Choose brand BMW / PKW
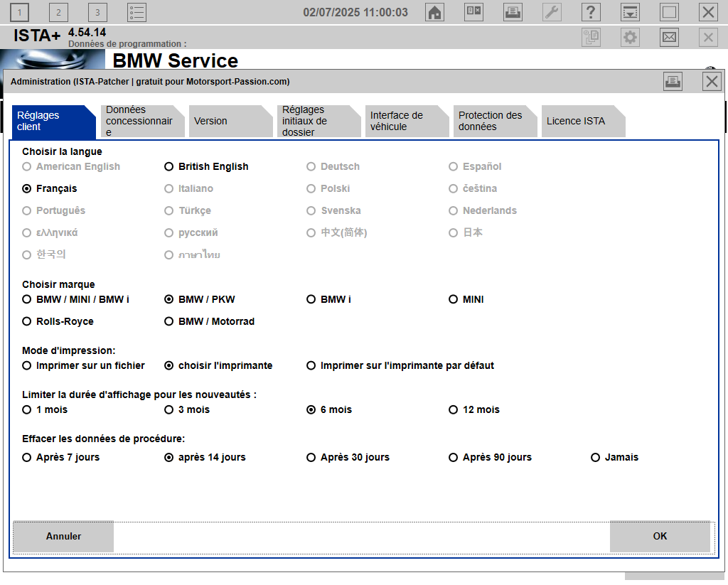728x585 pixels. pos(200,299)
